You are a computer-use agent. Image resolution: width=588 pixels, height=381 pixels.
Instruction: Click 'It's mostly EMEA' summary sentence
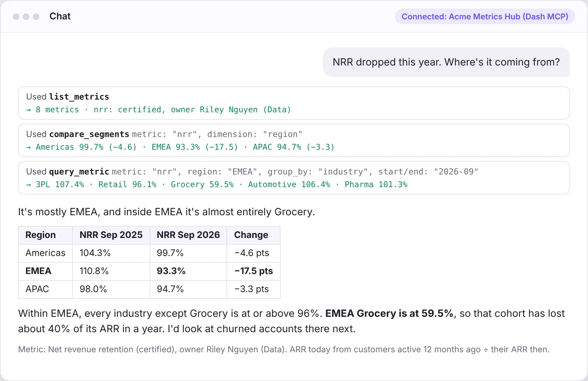(166, 212)
